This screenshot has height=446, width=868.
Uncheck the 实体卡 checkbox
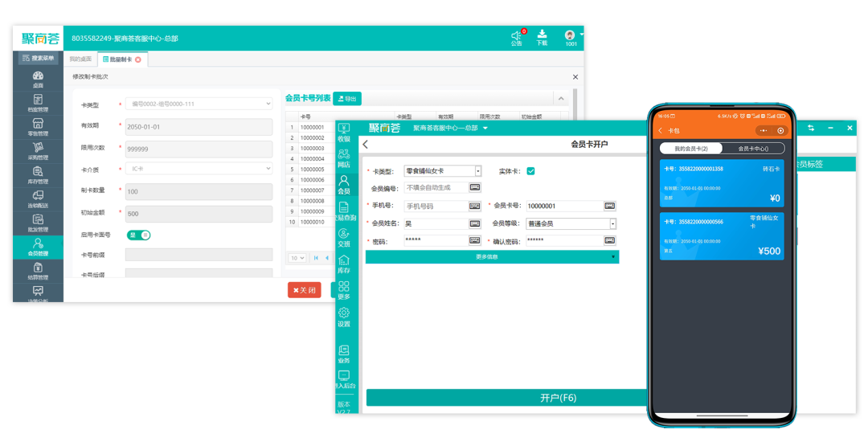[x=530, y=171]
